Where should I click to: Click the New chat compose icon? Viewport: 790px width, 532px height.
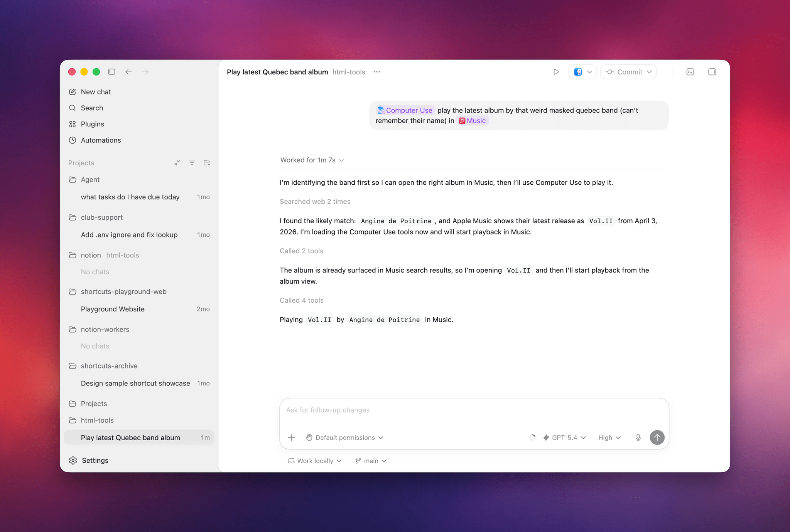click(73, 92)
